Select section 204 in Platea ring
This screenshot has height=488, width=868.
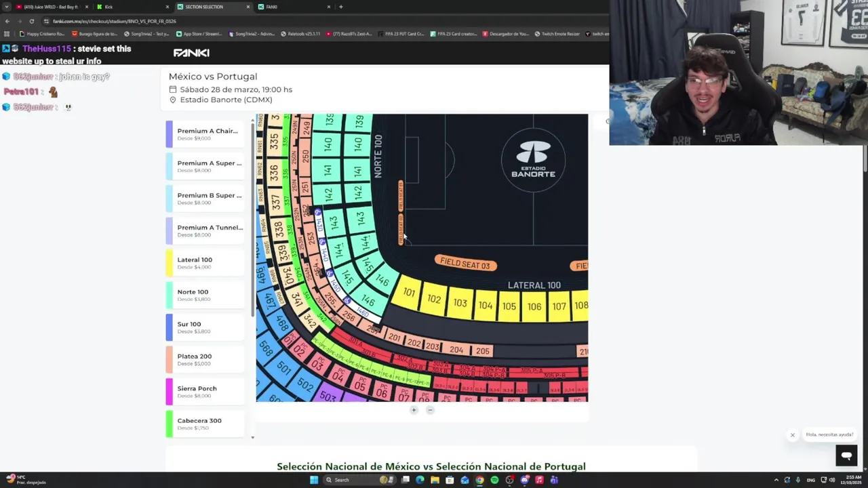tap(456, 350)
